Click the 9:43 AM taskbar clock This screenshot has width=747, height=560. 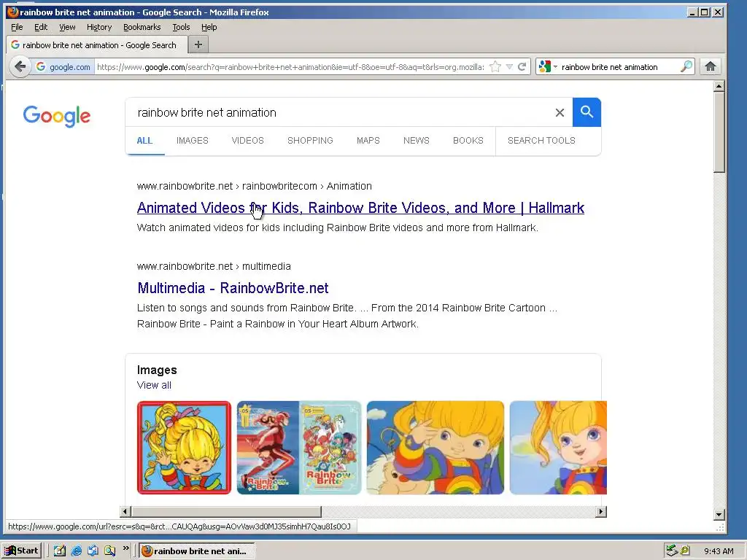pos(719,551)
